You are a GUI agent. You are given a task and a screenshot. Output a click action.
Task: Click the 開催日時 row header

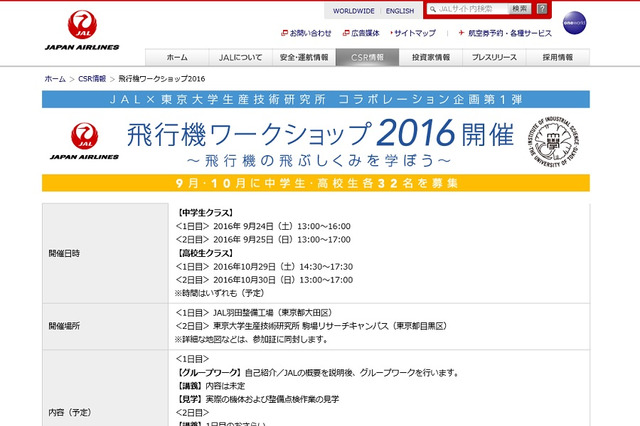coord(105,253)
